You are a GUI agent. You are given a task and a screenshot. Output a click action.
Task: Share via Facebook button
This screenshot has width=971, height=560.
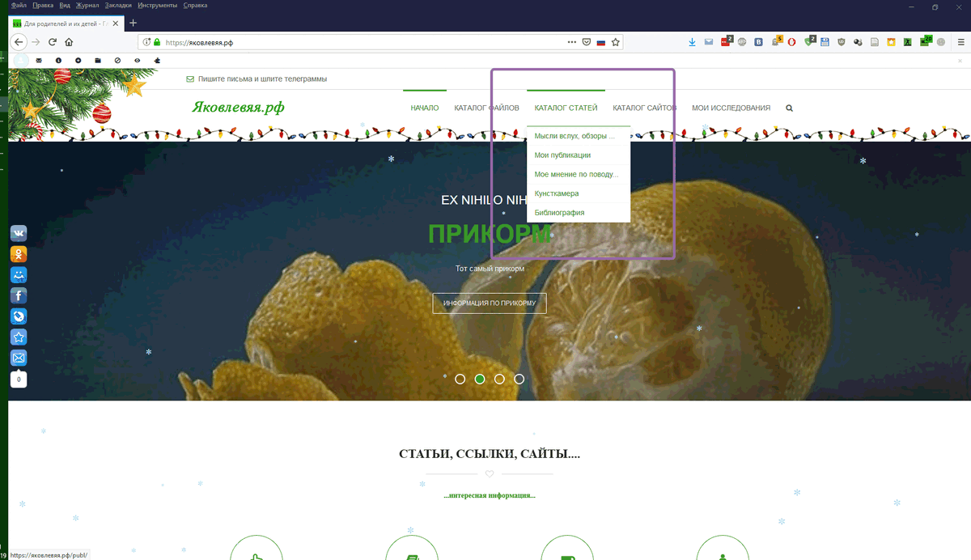tap(19, 295)
